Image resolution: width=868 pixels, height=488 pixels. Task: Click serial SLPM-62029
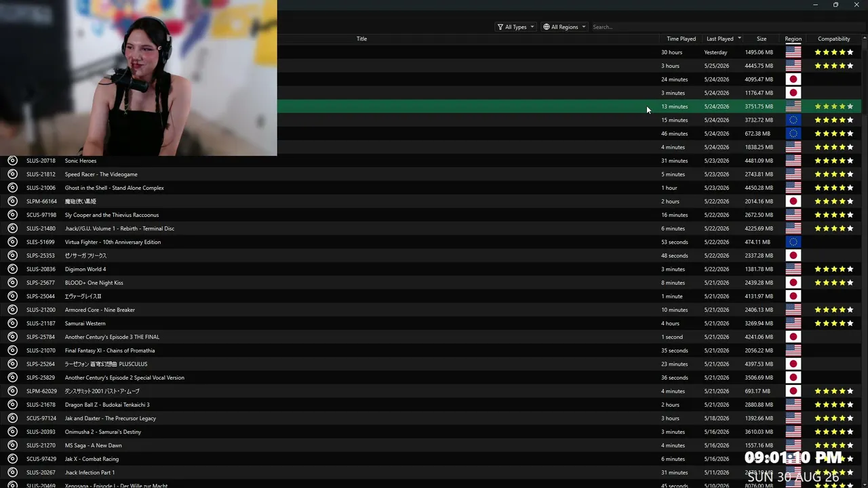click(x=41, y=391)
